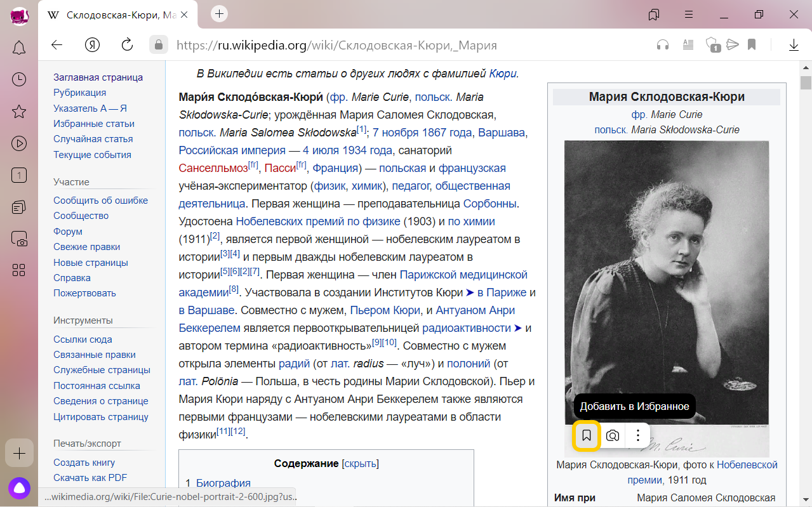Image resolution: width=812 pixels, height=507 pixels.
Task: Add image to favorites via bookmark icon
Action: point(587,435)
